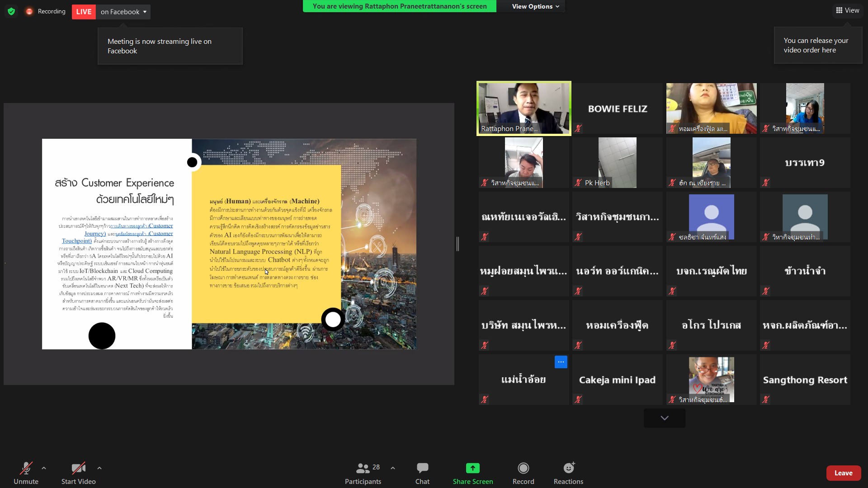Leave the meeting

coord(843,473)
